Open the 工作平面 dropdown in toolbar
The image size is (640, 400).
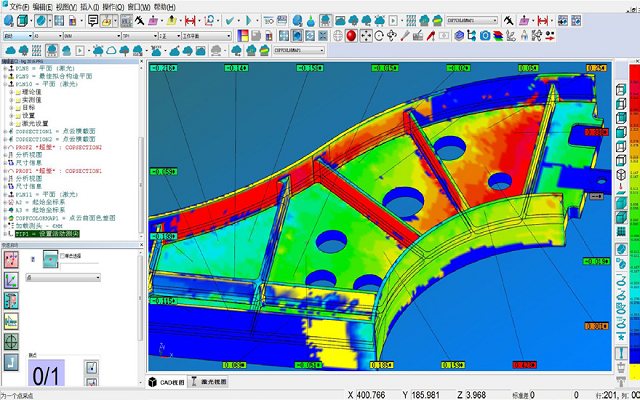207,36
